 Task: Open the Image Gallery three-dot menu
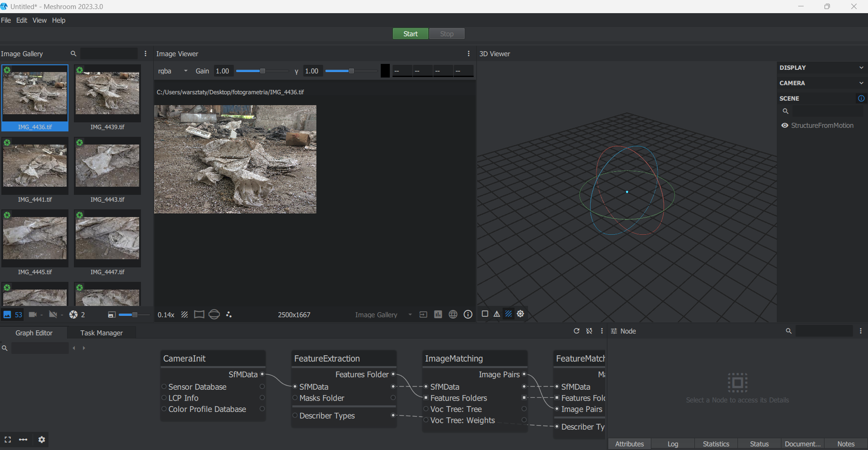click(x=145, y=53)
